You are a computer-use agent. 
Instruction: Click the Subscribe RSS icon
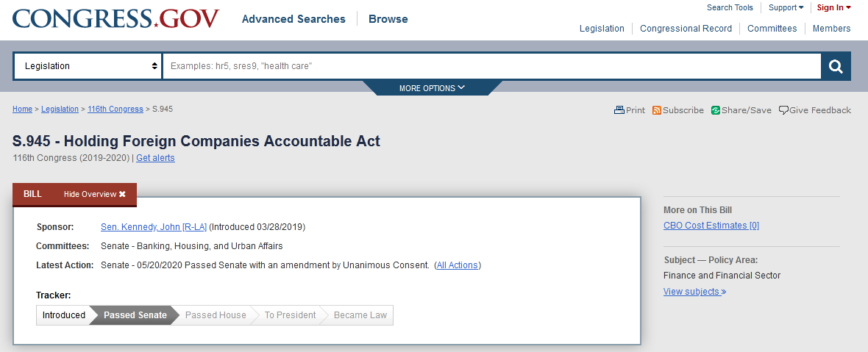tap(657, 110)
